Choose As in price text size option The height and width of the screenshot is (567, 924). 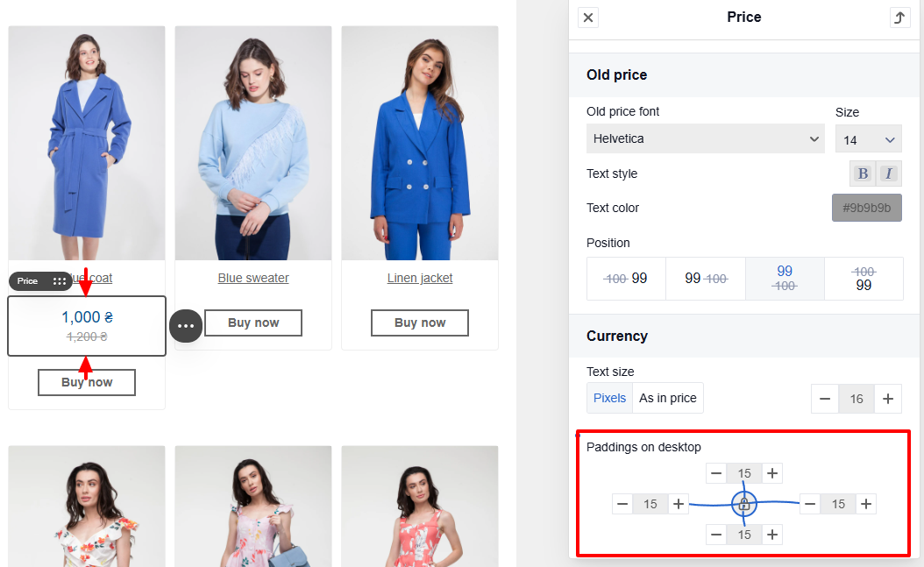pos(668,398)
